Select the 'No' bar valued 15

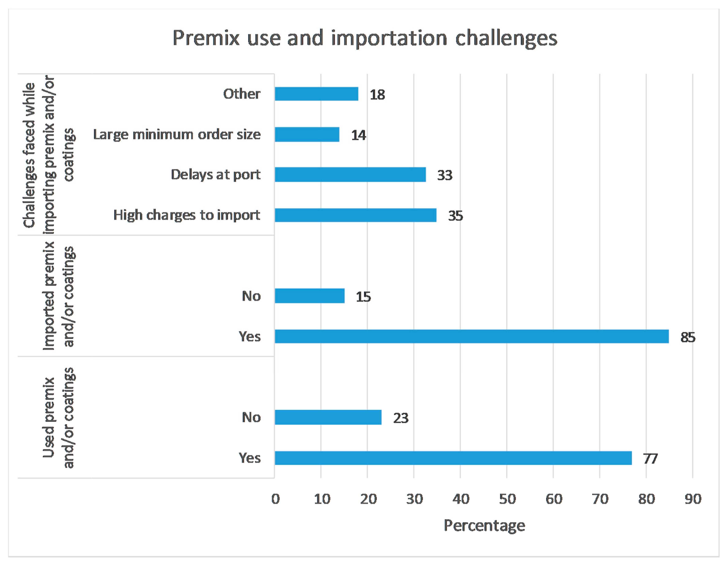tap(310, 296)
